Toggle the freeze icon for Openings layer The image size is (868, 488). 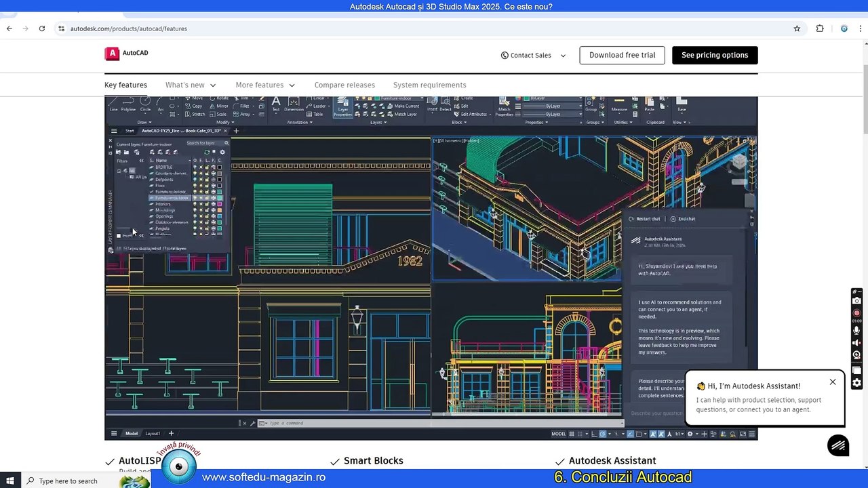pos(201,216)
